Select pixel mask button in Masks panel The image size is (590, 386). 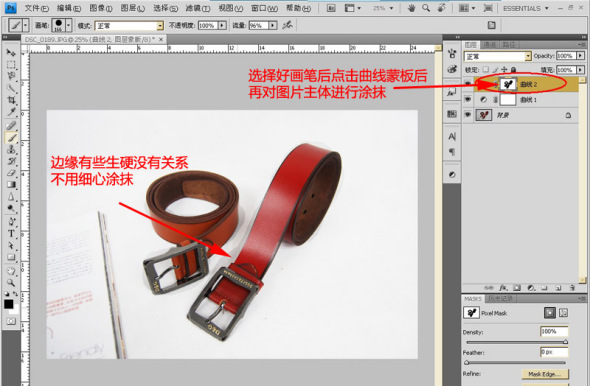(x=549, y=313)
